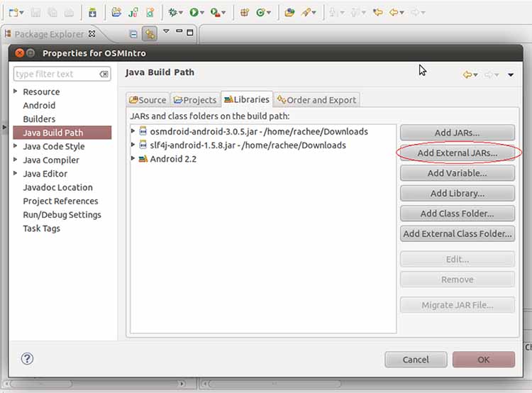This screenshot has height=393, width=532.
Task: Click the Add Library... button
Action: pyautogui.click(x=458, y=194)
